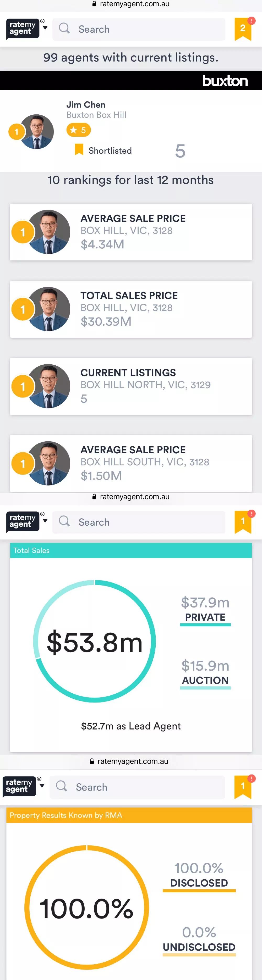Viewport: 262px width, 980px height.
Task: Click Jim Chen's profile photo in header card
Action: coord(37,132)
